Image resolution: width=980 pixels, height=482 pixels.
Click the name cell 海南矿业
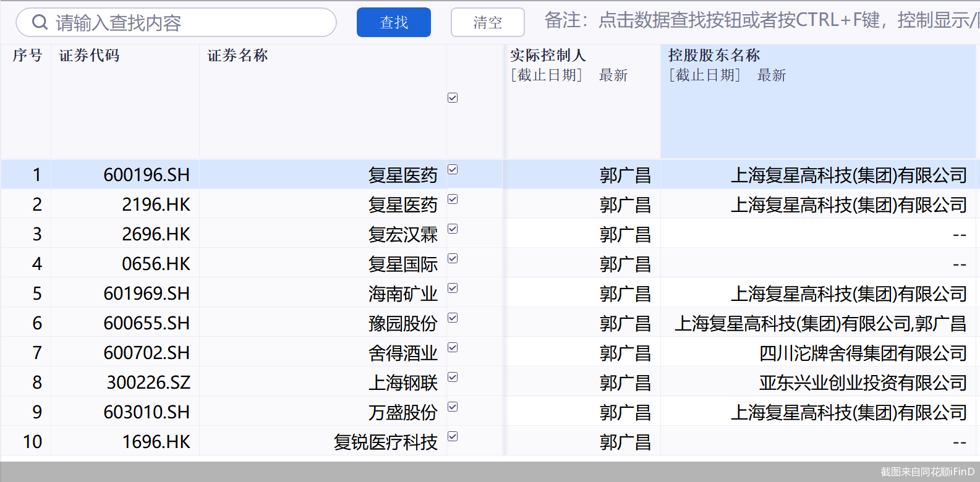click(323, 294)
